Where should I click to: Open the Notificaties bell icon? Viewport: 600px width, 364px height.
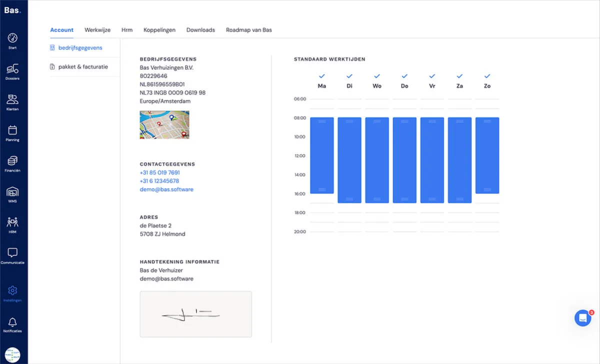point(13,321)
